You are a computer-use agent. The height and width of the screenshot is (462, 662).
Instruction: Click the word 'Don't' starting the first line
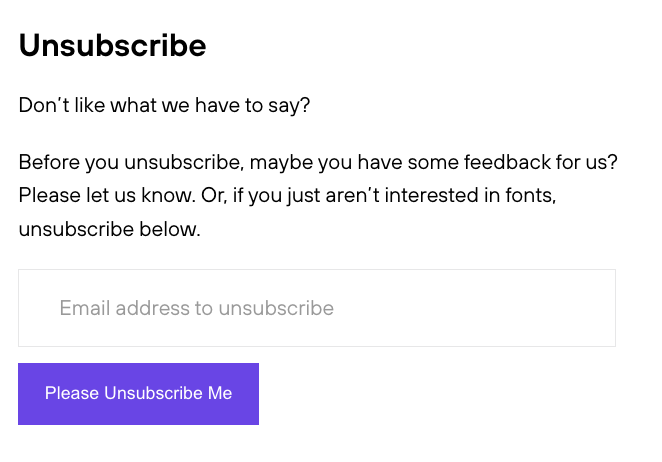pos(44,104)
